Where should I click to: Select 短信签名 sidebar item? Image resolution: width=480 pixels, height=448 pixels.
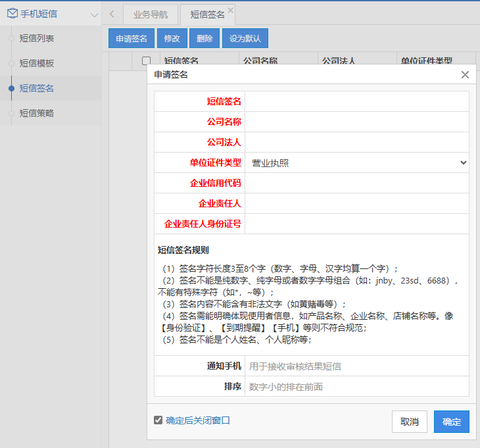36,88
